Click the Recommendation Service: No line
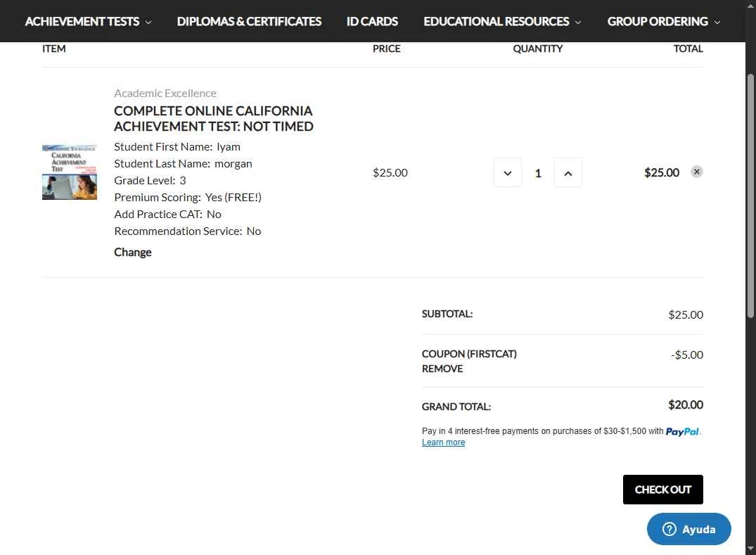Screen dimensions: 756x555 coord(188,231)
